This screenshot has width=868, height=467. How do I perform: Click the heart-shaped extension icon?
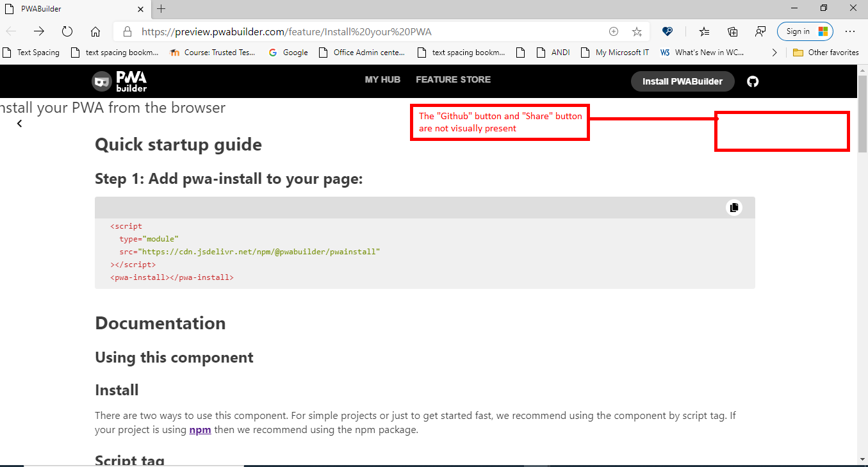[667, 31]
